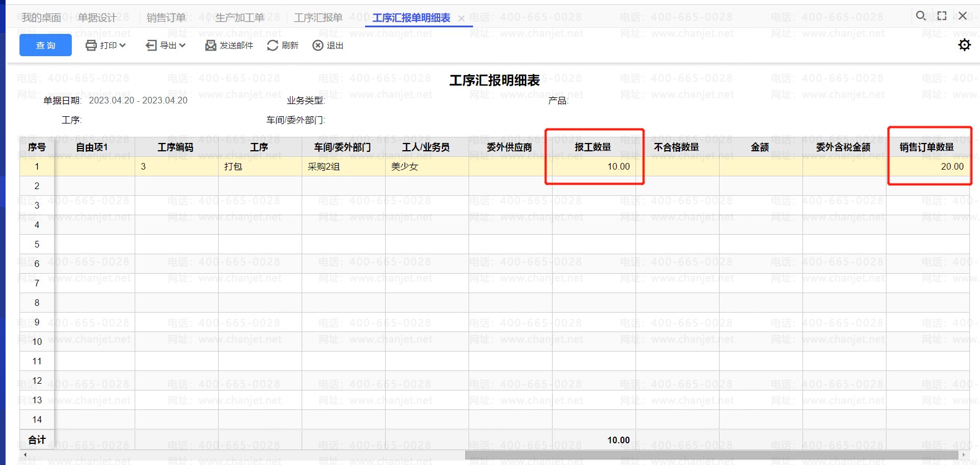Click the 合计 total label
The image size is (980, 465).
click(37, 439)
